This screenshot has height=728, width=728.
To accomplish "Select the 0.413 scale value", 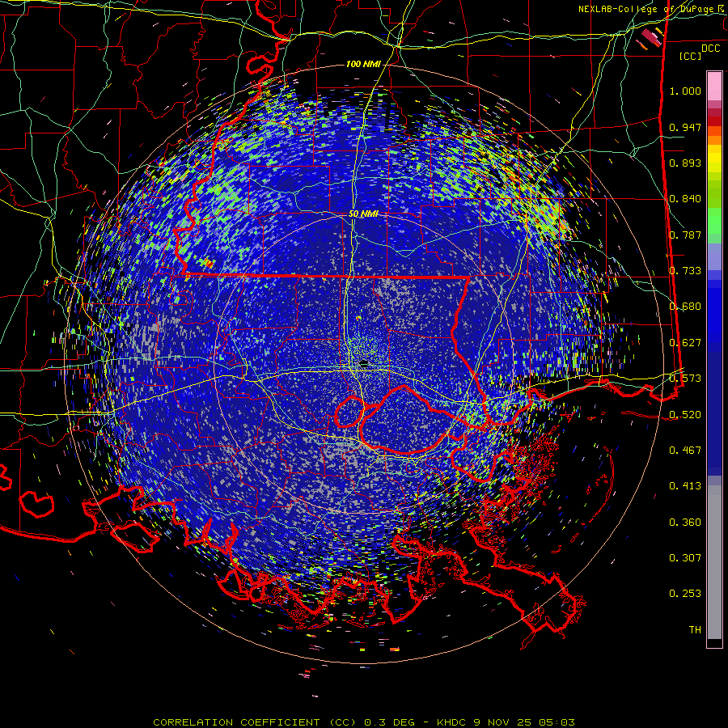I will [685, 486].
